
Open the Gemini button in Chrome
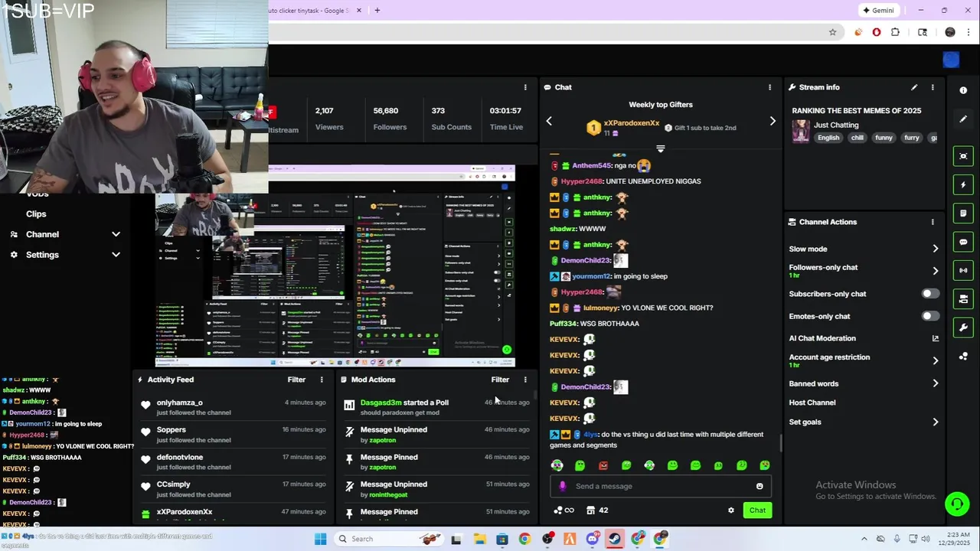878,10
